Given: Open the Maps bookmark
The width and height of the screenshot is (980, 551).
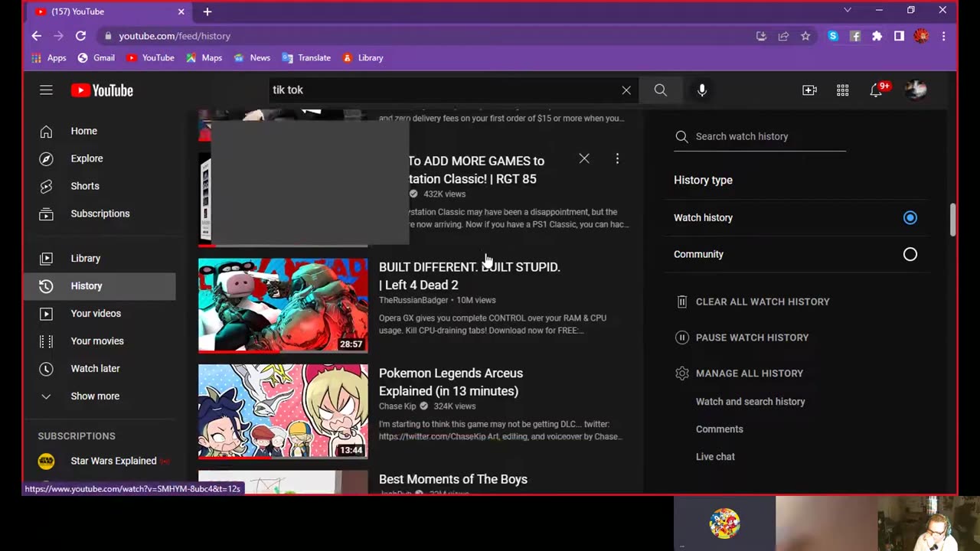Looking at the screenshot, I should [204, 58].
